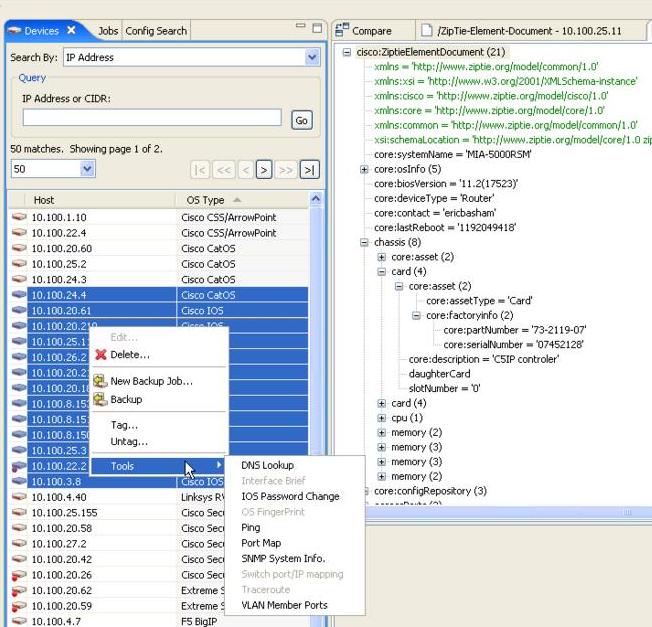Expand core:configRepository (3) node
This screenshot has width=652, height=627.
pyautogui.click(x=366, y=491)
